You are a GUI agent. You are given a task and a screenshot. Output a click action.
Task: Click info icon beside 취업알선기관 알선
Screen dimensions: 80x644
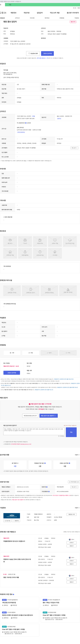coord(45,463)
